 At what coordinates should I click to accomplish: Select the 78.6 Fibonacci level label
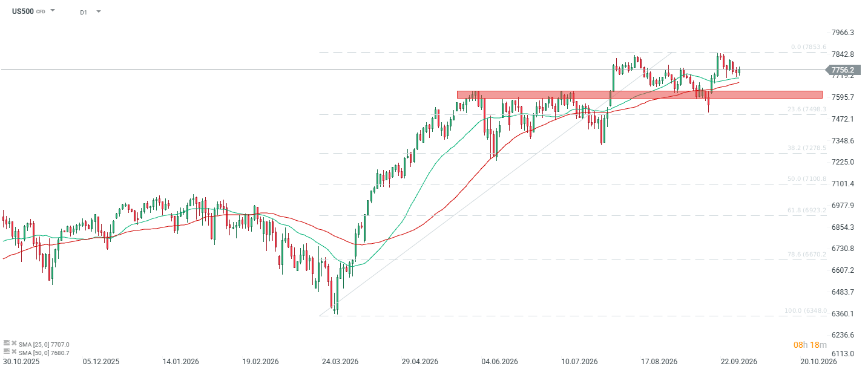coord(807,255)
